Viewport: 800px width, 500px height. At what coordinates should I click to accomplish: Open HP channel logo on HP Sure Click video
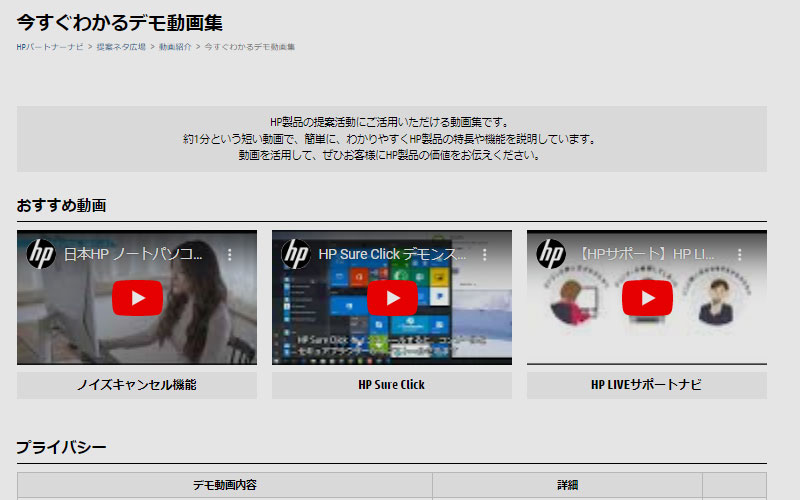pos(296,254)
